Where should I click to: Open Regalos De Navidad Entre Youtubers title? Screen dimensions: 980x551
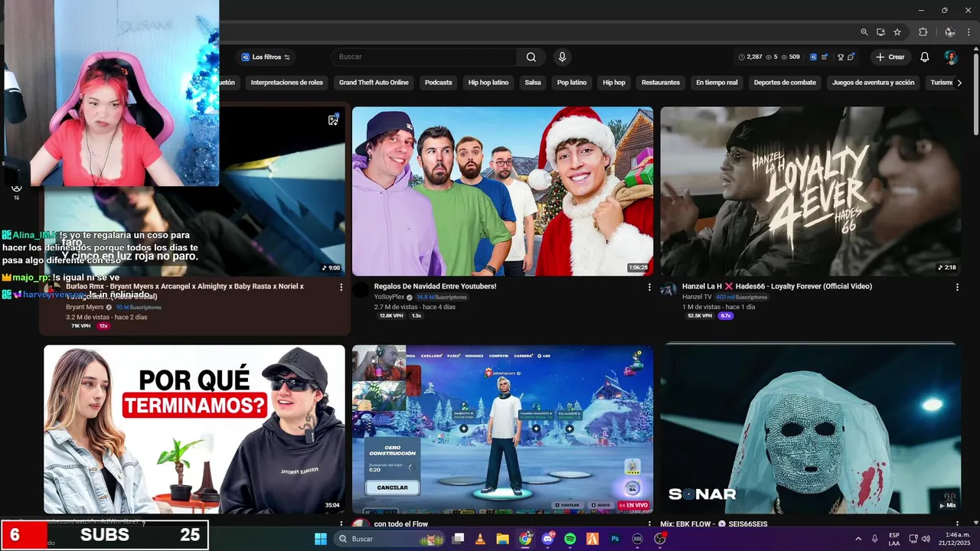435,286
